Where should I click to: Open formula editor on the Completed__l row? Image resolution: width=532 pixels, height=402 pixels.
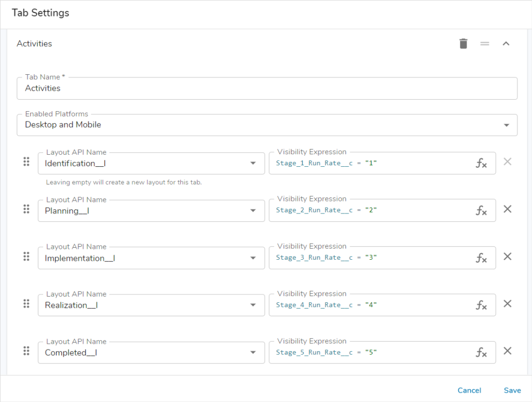coord(481,352)
